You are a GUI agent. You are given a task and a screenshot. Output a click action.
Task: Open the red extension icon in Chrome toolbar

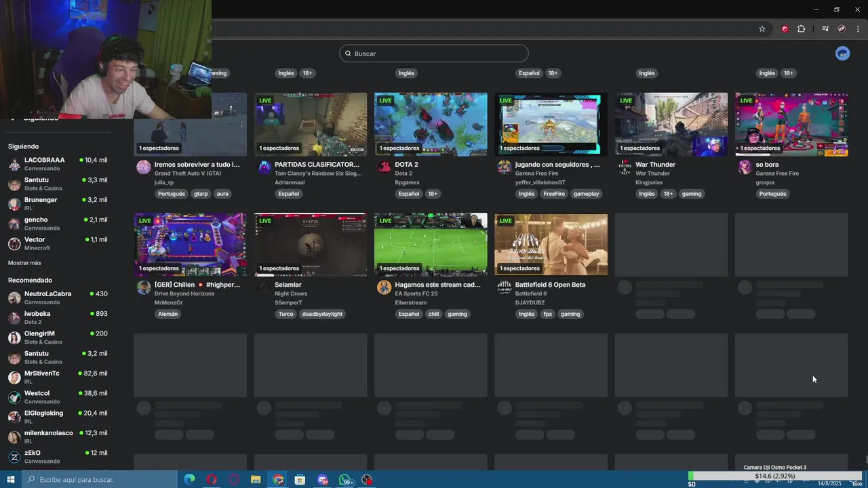tap(785, 29)
